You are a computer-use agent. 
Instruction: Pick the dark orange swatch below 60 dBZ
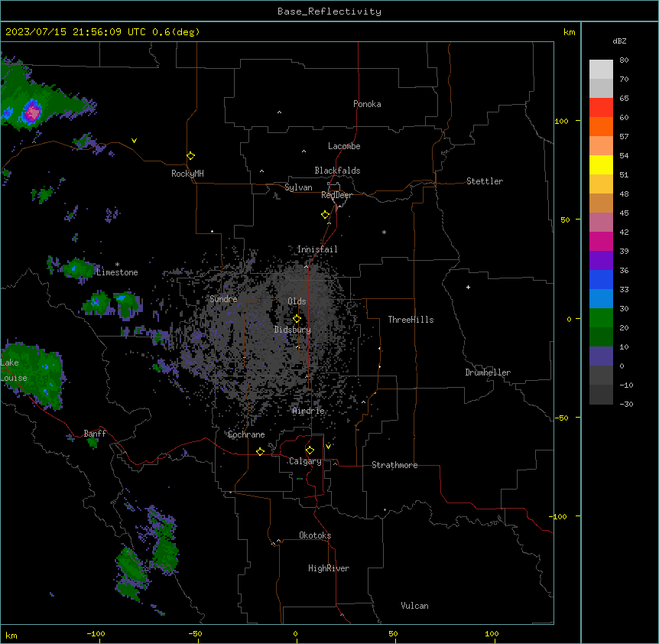coord(601,126)
